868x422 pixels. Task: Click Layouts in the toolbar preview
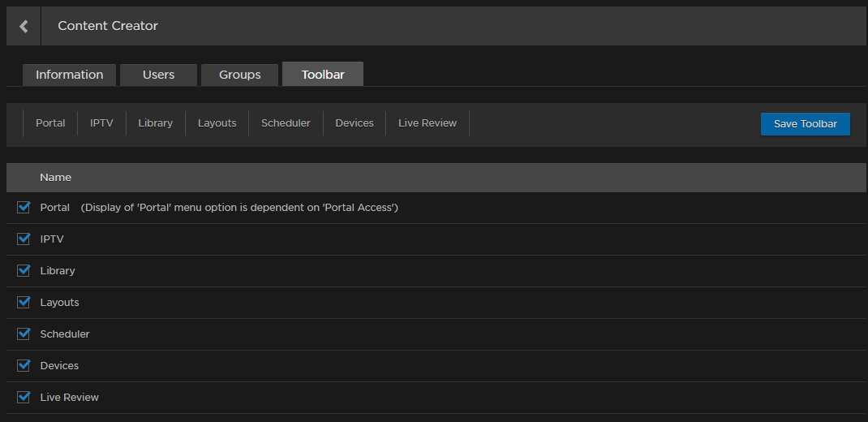coord(217,123)
